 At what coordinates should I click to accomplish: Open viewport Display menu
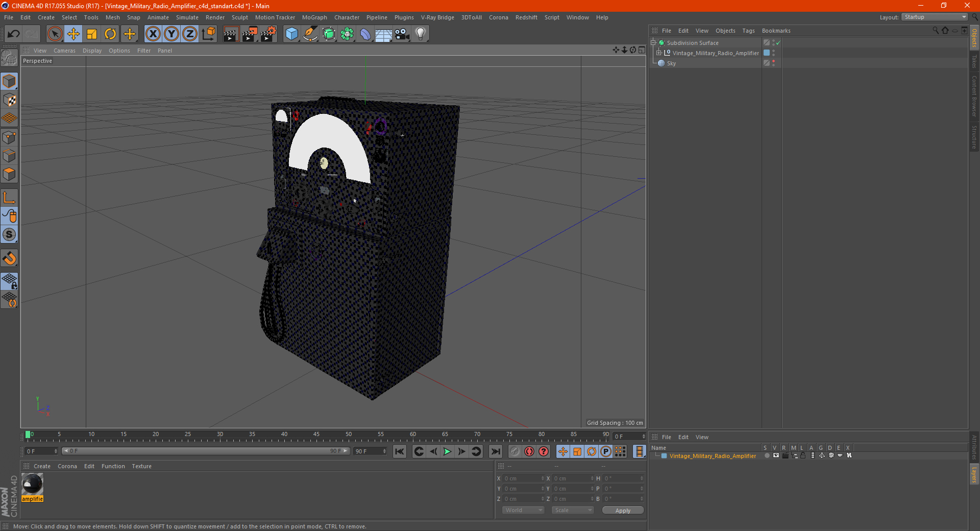pos(92,51)
